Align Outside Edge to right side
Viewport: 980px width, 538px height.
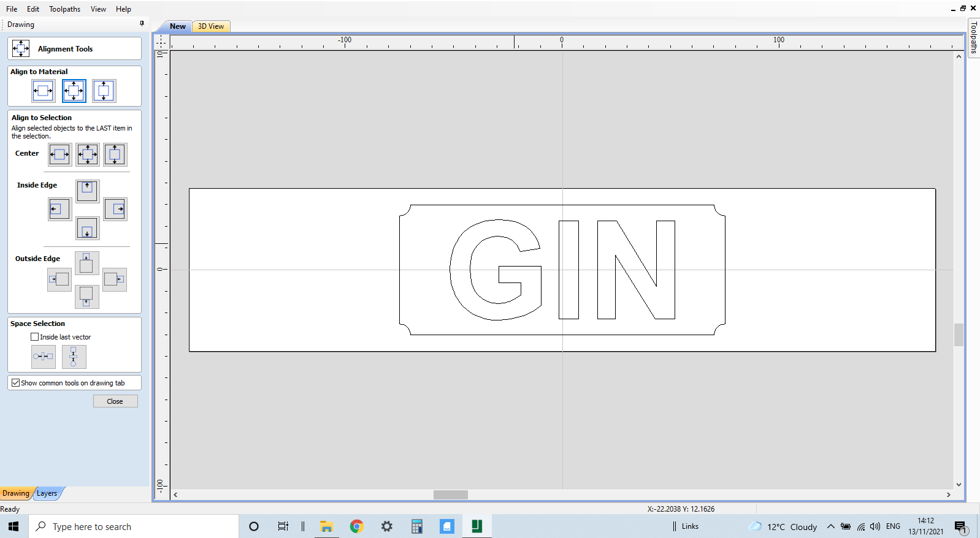114,279
